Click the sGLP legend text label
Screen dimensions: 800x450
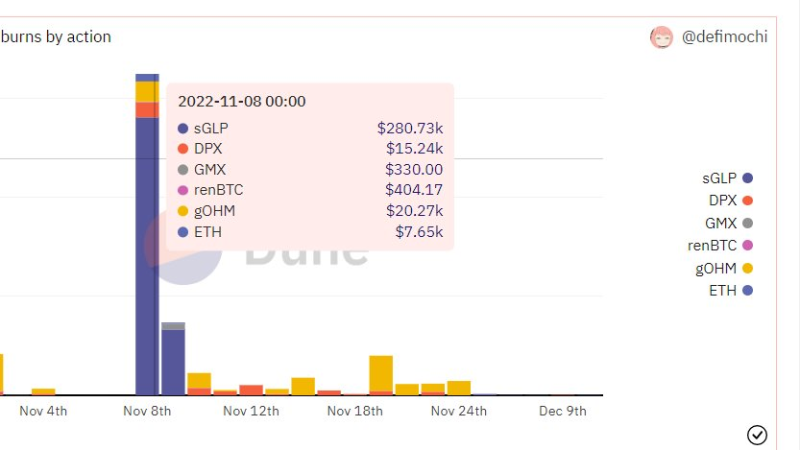point(719,178)
